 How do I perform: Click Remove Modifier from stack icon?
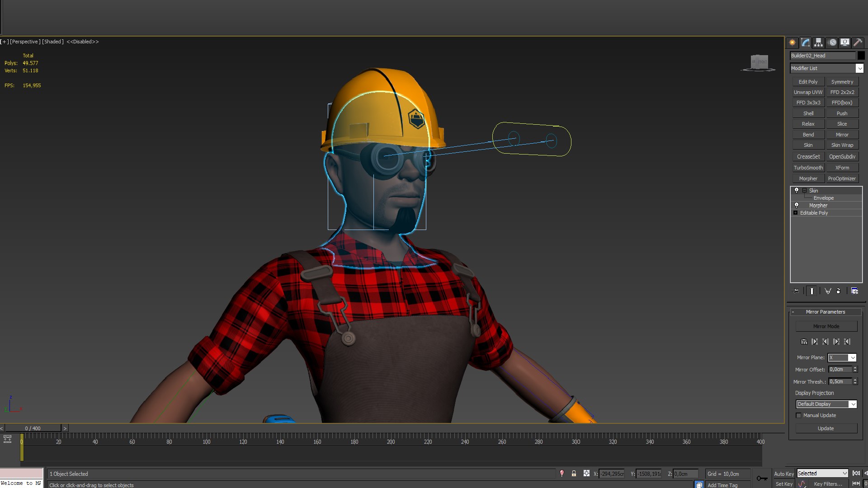coord(839,291)
